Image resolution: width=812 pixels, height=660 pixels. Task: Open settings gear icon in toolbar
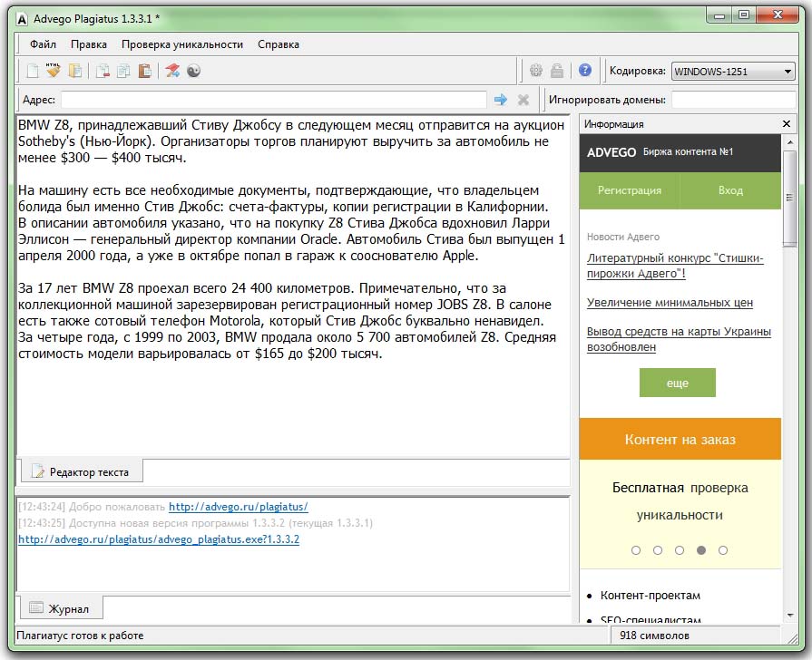tap(536, 71)
